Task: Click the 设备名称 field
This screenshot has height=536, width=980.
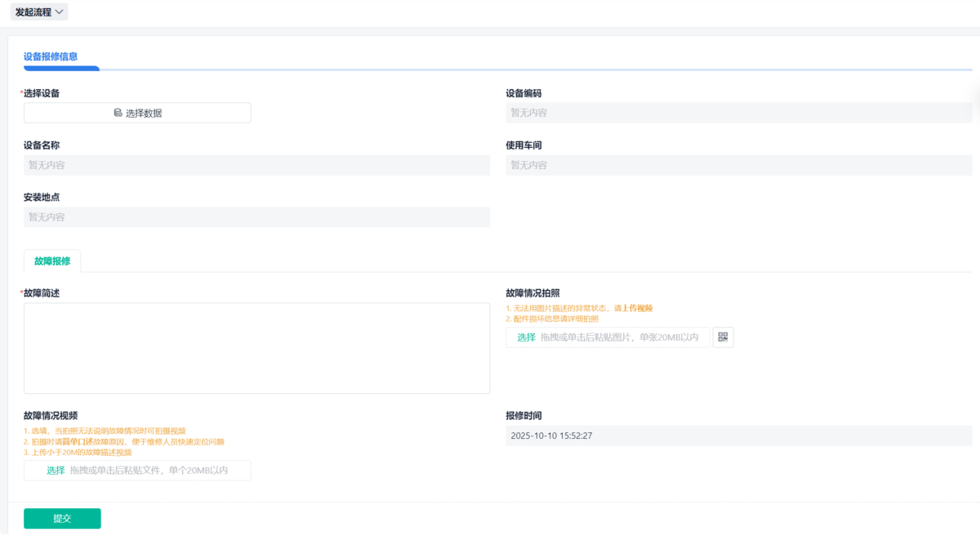Action: [256, 165]
